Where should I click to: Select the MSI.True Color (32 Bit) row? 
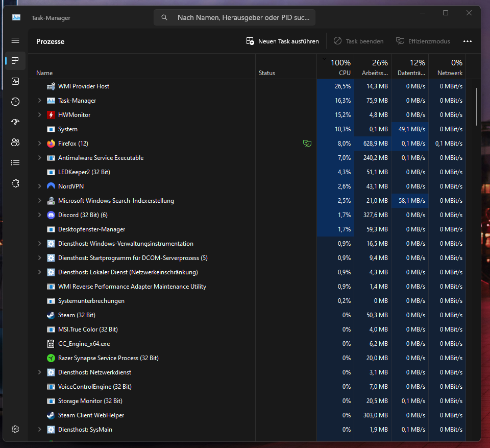247,329
